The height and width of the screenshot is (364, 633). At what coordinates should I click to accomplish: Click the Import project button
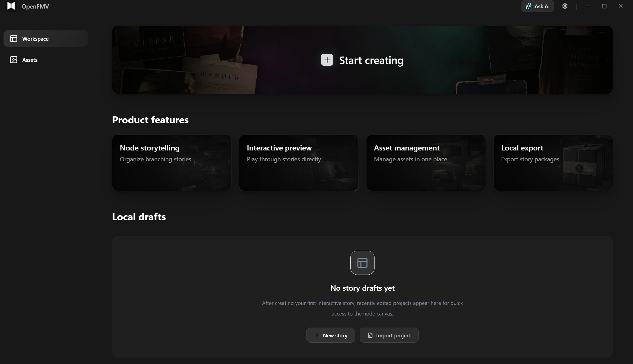coord(389,335)
